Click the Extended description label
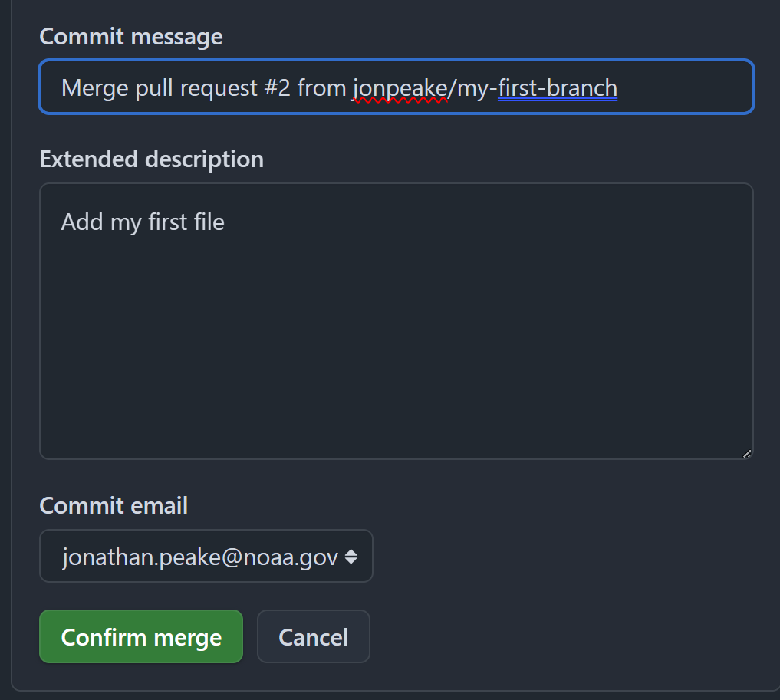780x700 pixels. coord(152,159)
